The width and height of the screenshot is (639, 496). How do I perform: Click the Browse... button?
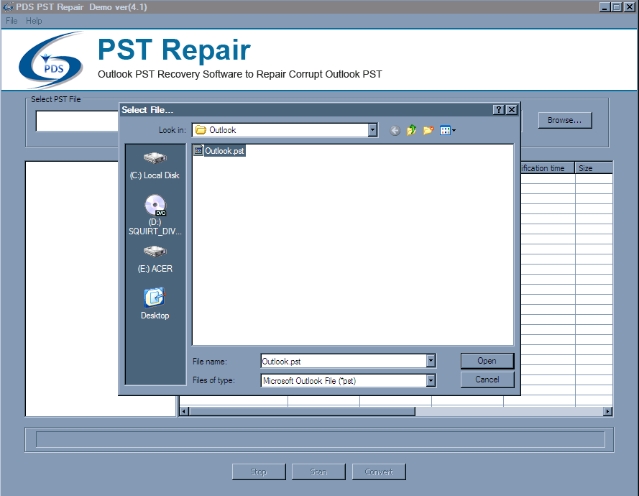pyautogui.click(x=565, y=120)
